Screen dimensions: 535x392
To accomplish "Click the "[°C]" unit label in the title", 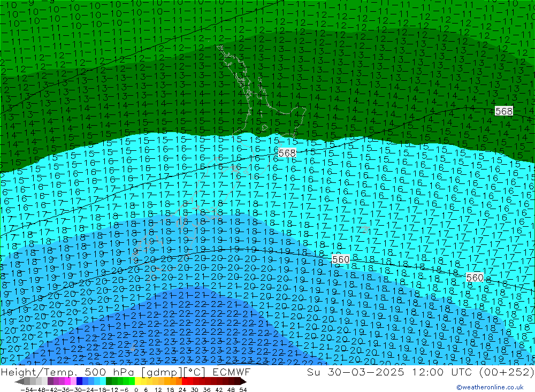I will coord(194,372).
